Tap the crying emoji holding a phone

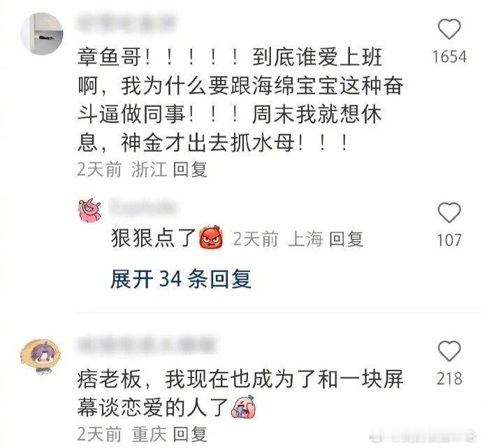click(244, 407)
